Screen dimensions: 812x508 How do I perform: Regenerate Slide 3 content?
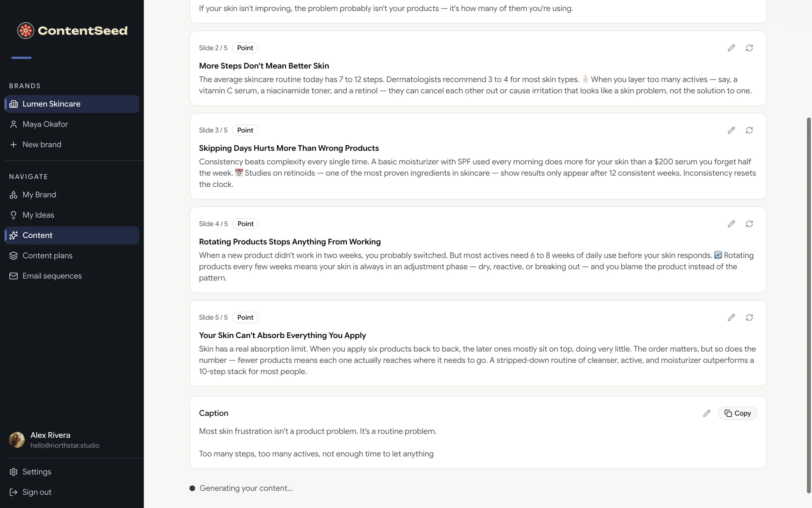[749, 130]
